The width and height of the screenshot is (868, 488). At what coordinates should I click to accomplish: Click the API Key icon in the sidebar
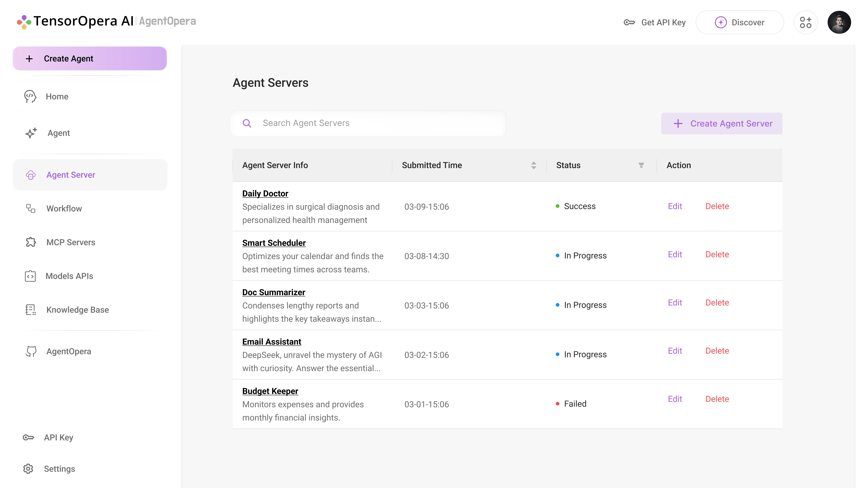click(x=29, y=437)
